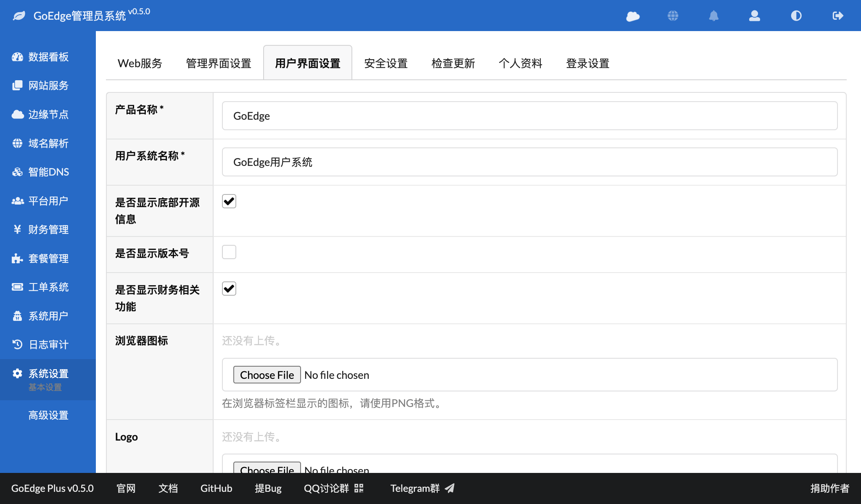Open the 登录设置 tab
Viewport: 861px width, 504px height.
point(588,63)
